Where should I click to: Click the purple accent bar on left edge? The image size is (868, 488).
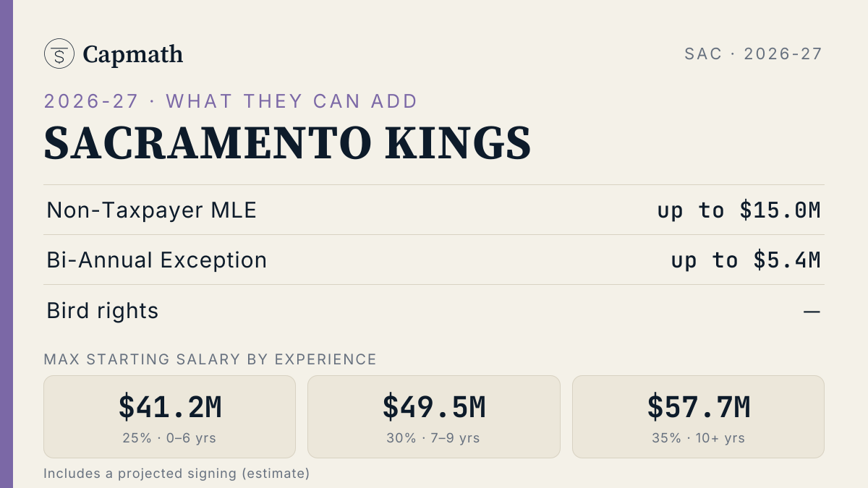[7, 244]
